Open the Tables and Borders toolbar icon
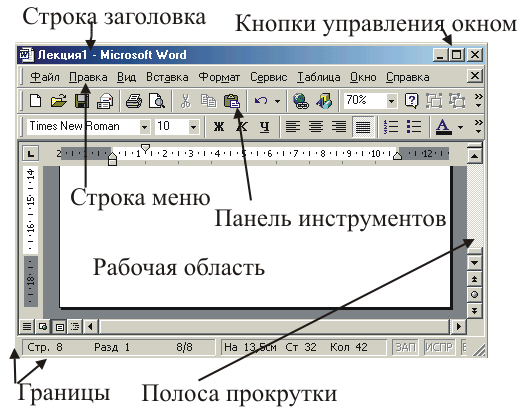The height and width of the screenshot is (409, 524). click(324, 101)
